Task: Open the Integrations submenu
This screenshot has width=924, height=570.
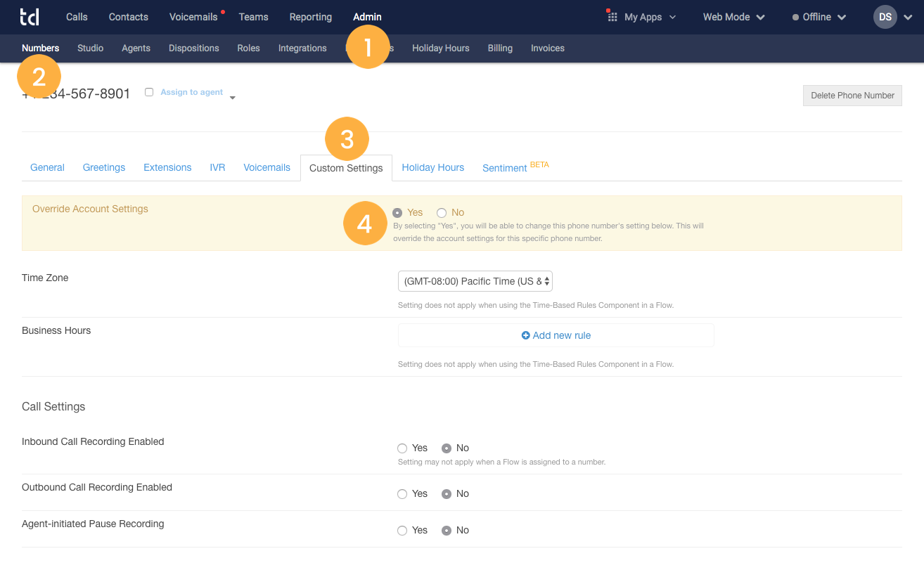Action: click(302, 48)
